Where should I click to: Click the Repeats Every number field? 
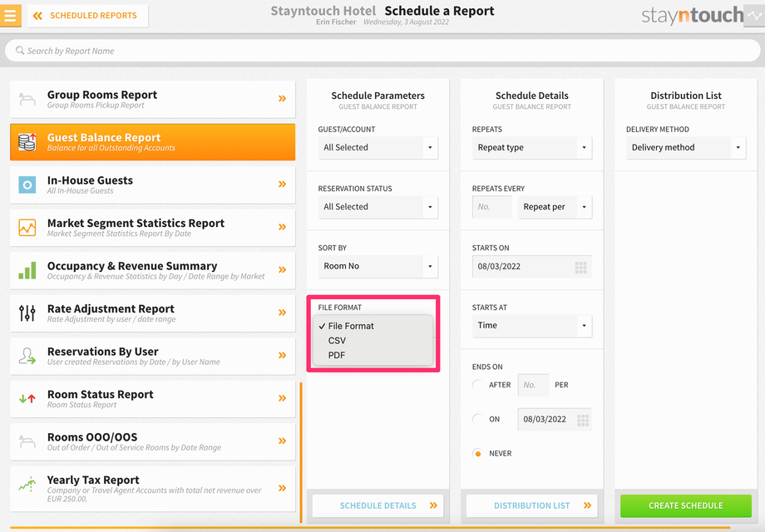pyautogui.click(x=491, y=207)
